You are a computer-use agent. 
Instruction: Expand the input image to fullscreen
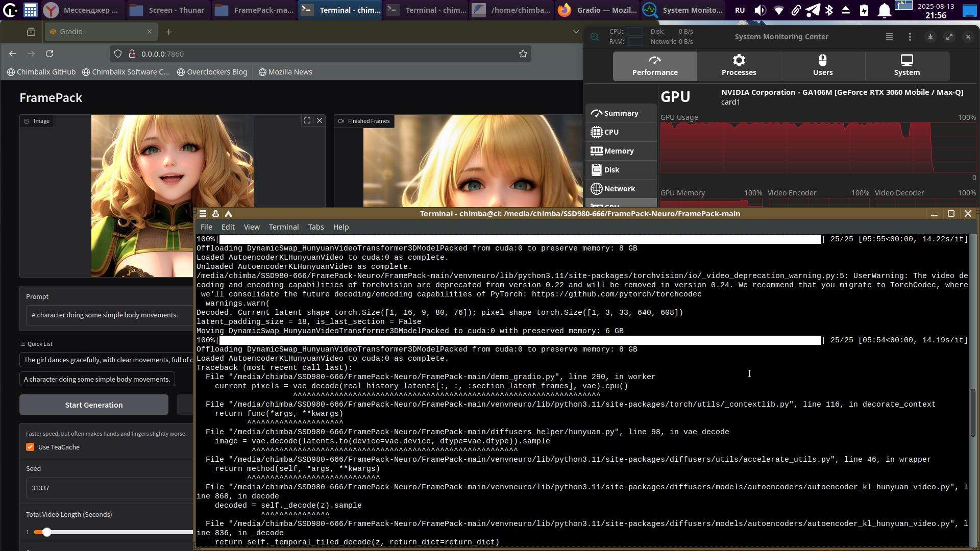(307, 121)
